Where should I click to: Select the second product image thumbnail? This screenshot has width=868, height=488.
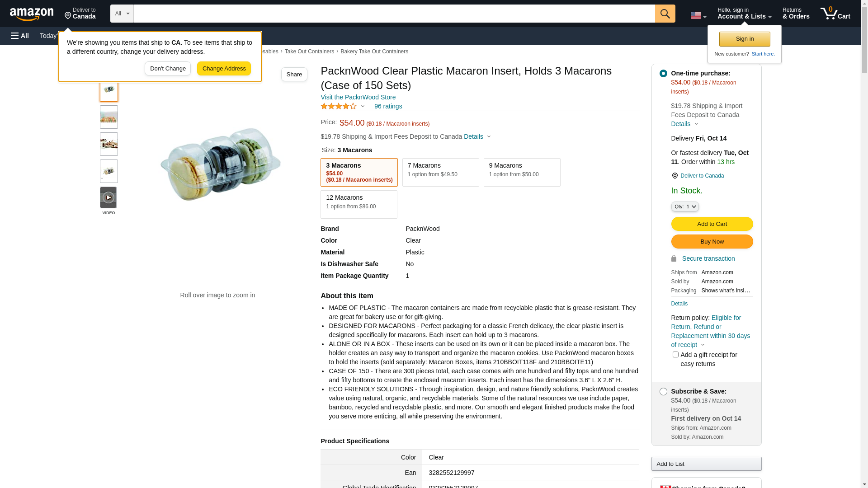tap(108, 117)
